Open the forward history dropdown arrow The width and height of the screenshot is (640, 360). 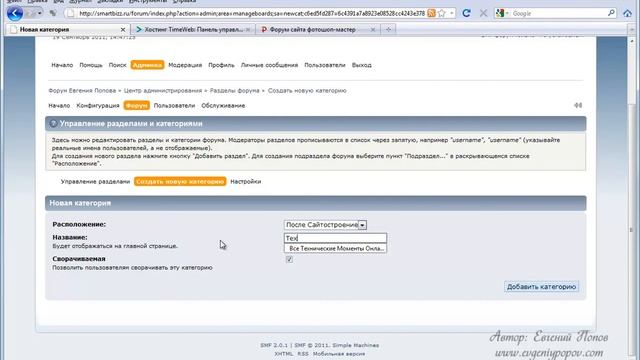(x=40, y=13)
